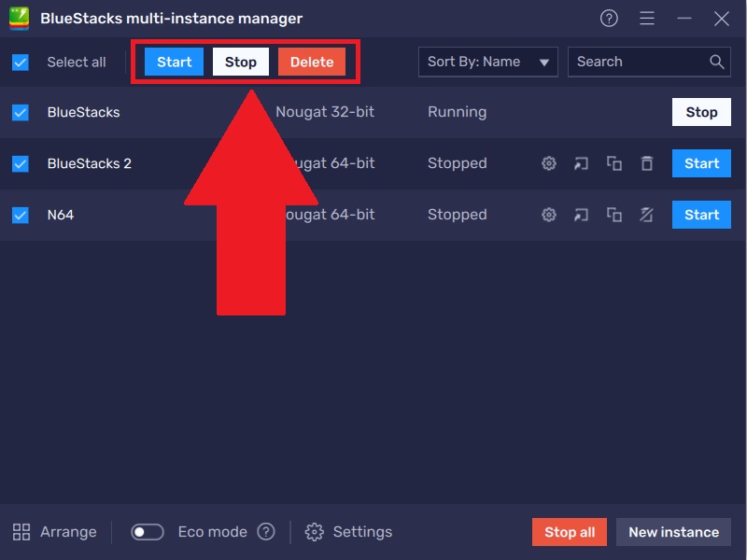Screen dimensions: 747x560
Task: Click the help icon in title bar
Action: tap(609, 19)
